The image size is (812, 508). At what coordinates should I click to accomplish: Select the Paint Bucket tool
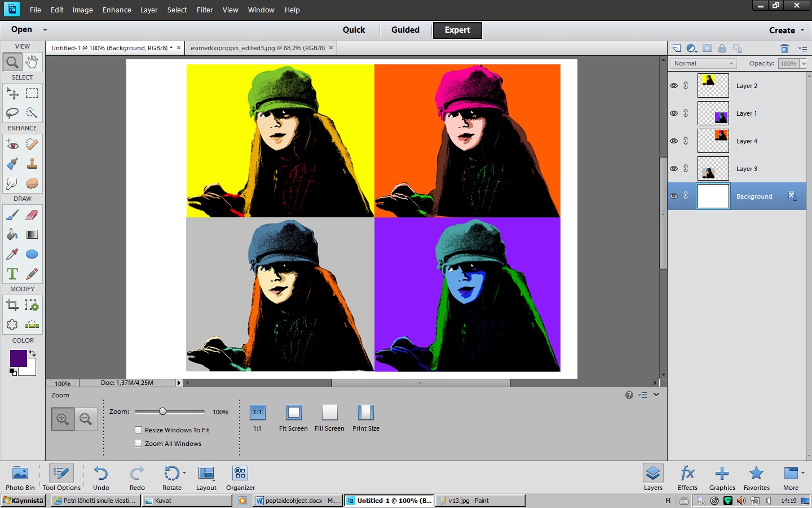pyautogui.click(x=12, y=234)
